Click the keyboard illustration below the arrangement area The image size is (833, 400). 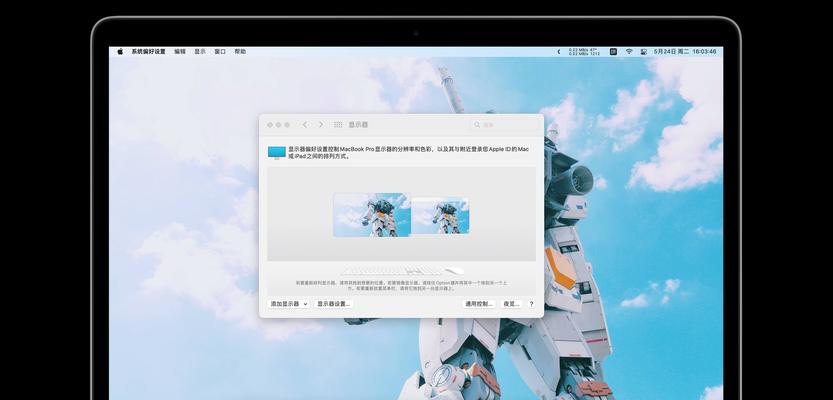point(392,271)
